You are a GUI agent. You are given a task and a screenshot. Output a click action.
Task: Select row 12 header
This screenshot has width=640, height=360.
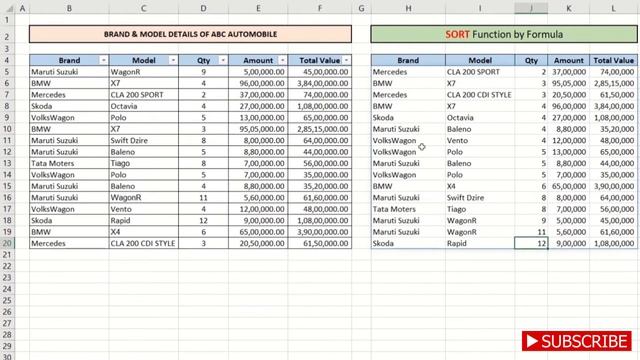[x=7, y=152]
